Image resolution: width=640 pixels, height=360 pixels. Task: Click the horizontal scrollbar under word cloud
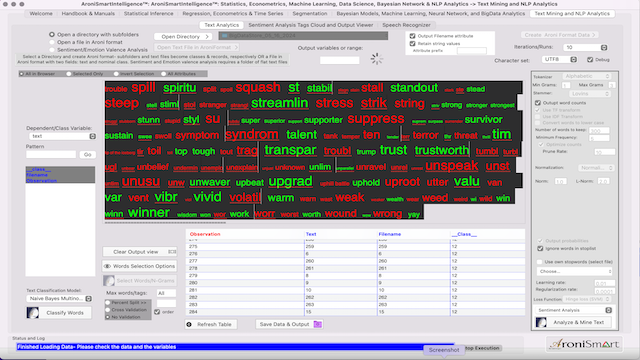pyautogui.click(x=165, y=223)
